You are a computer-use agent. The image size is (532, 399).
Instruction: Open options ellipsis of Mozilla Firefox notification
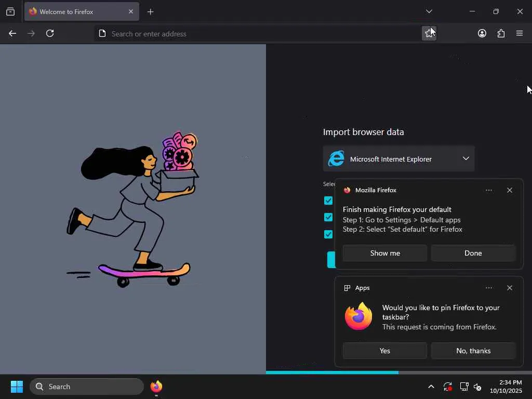[488, 190]
